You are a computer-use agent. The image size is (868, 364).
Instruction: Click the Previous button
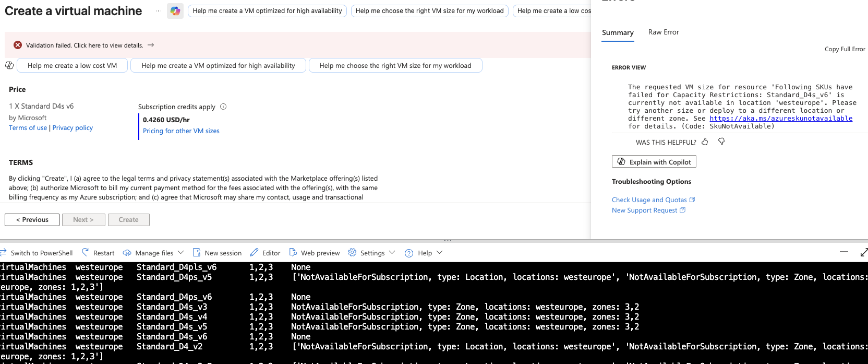(32, 220)
